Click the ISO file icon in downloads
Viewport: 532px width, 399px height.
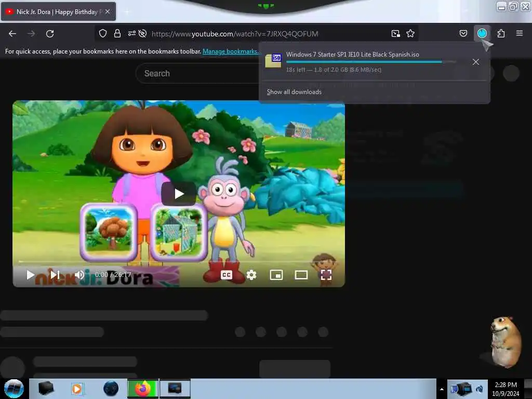coord(273,61)
